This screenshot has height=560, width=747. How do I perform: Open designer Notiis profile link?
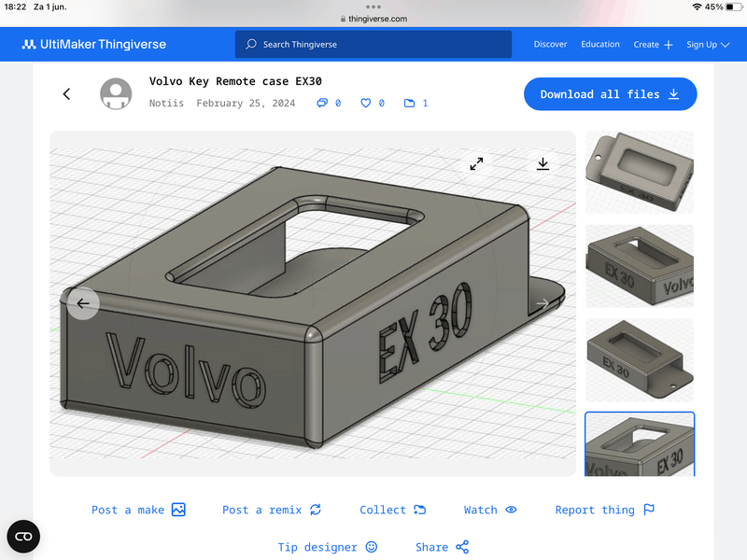click(x=166, y=104)
